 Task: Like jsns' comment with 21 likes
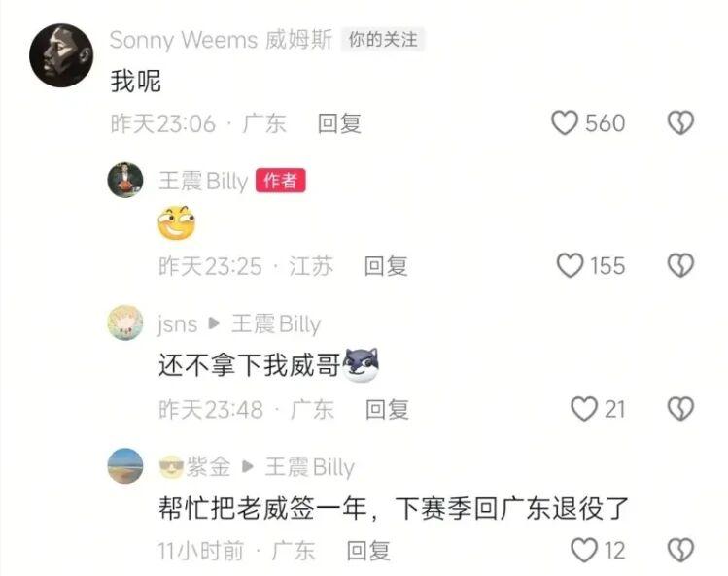click(583, 408)
